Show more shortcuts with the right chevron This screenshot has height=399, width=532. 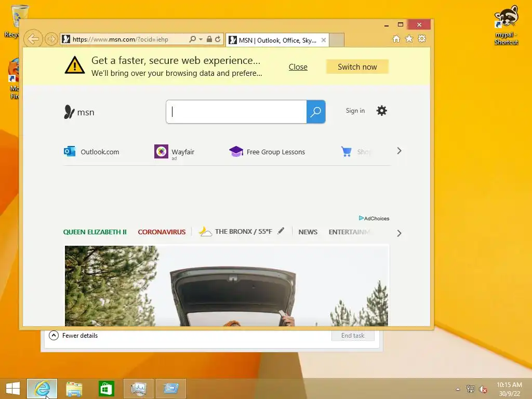399,151
